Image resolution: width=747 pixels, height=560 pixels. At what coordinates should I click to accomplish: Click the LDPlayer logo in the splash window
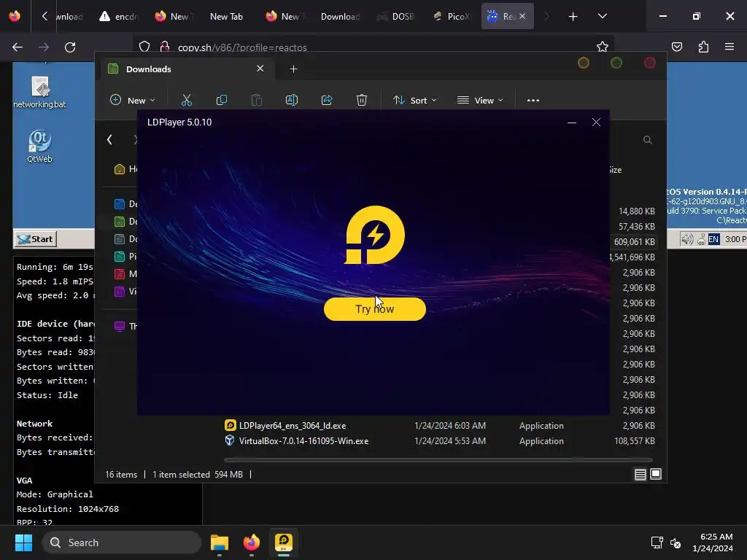pyautogui.click(x=374, y=235)
